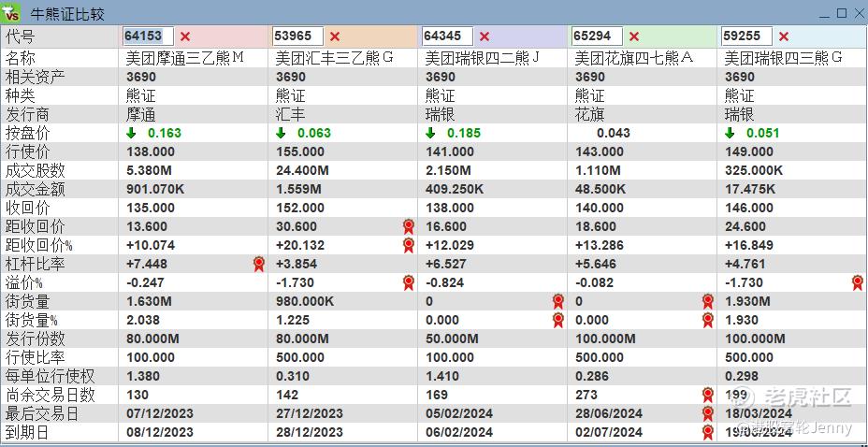Edit the code field showing 53965
868x447 pixels.
point(297,36)
